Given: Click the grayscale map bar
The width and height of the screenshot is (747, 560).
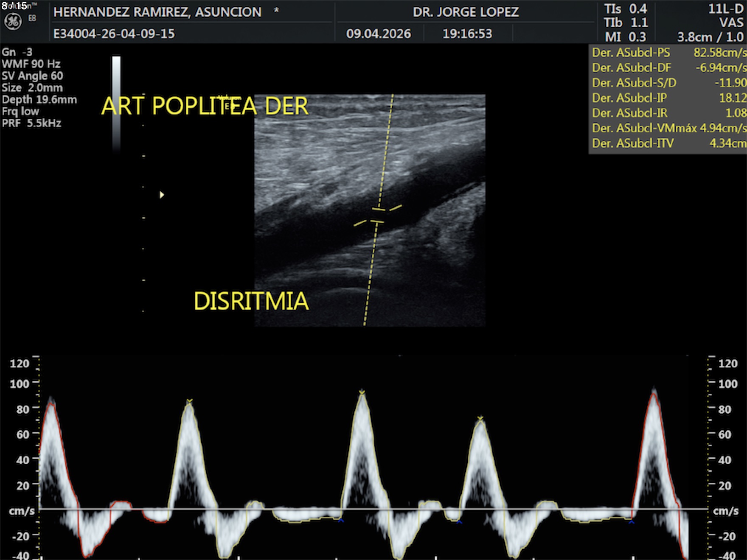Looking at the screenshot, I should [116, 102].
